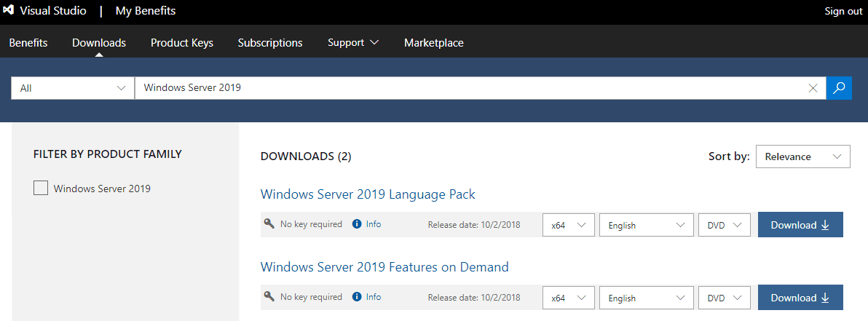868x321 pixels.
Task: Expand the Support menu
Action: click(353, 43)
